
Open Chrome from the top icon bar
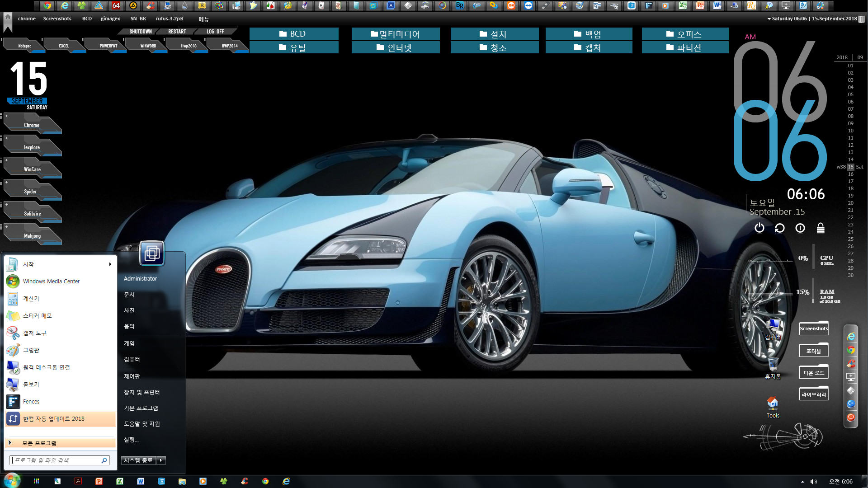click(x=47, y=6)
